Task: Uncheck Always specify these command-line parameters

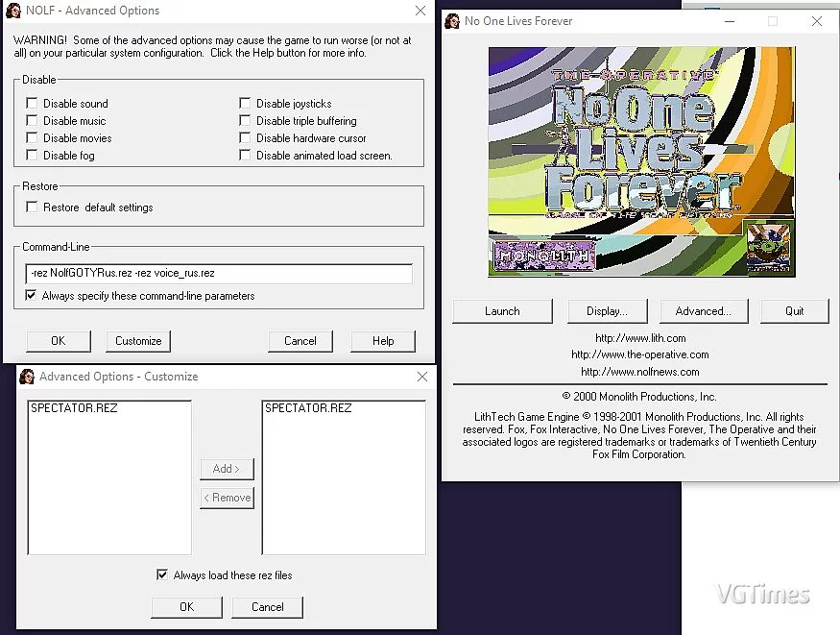Action: click(x=31, y=295)
